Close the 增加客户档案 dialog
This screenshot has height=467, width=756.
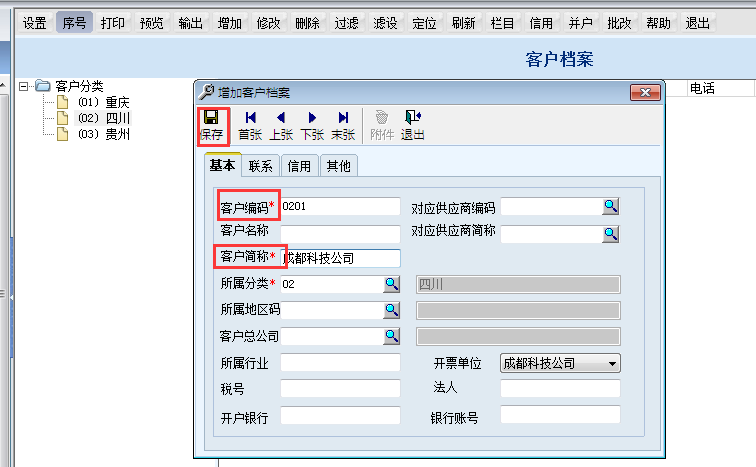pyautogui.click(x=645, y=92)
